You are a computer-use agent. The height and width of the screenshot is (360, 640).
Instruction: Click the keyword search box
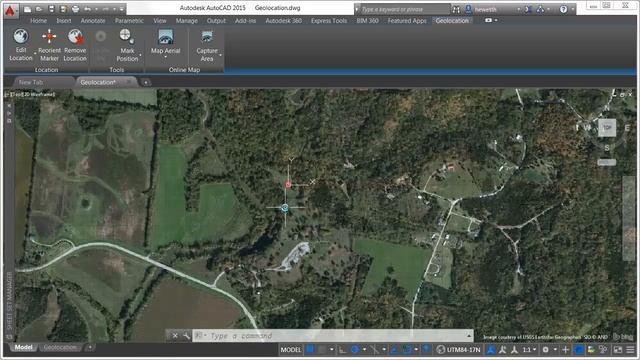pos(404,9)
